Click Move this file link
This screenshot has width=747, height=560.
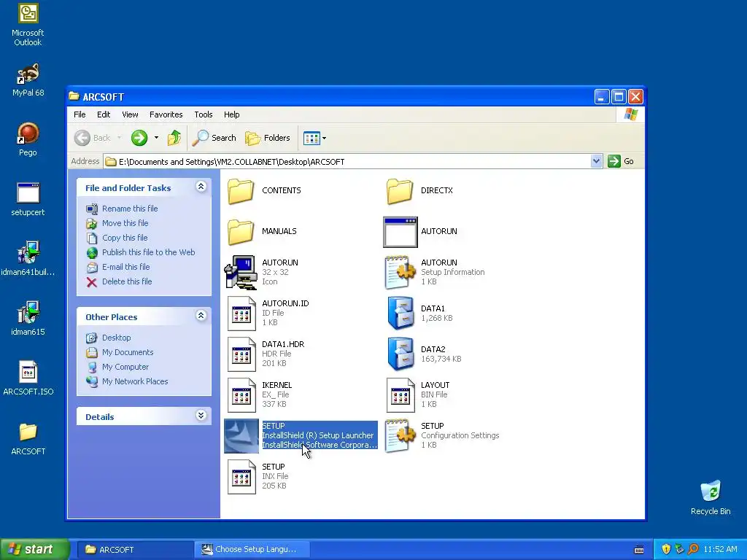coord(125,223)
